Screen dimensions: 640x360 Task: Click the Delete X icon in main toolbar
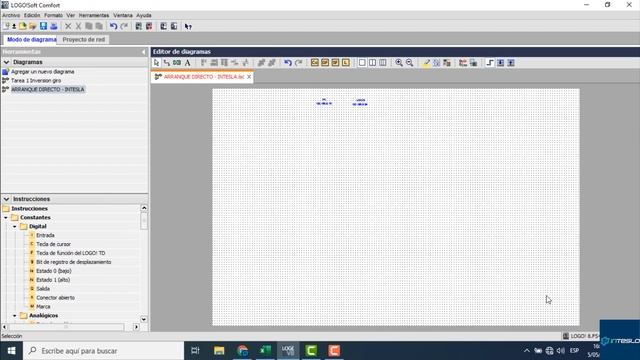(68, 26)
